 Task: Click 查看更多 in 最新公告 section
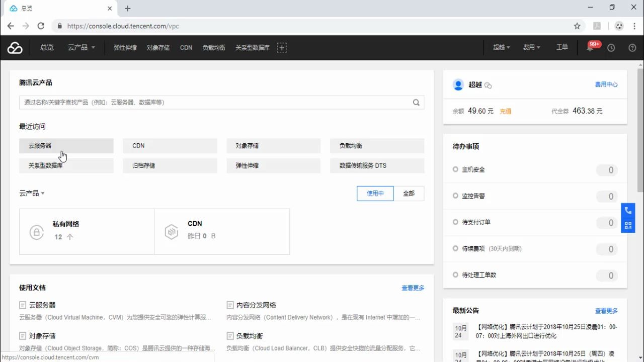(x=606, y=311)
